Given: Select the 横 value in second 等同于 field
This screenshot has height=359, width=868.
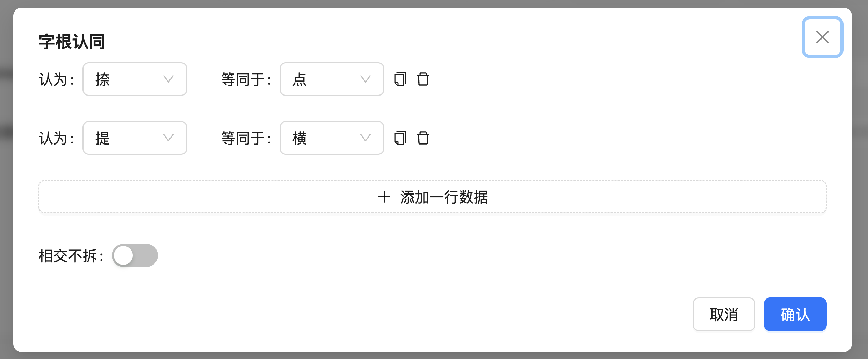Looking at the screenshot, I should (300, 138).
